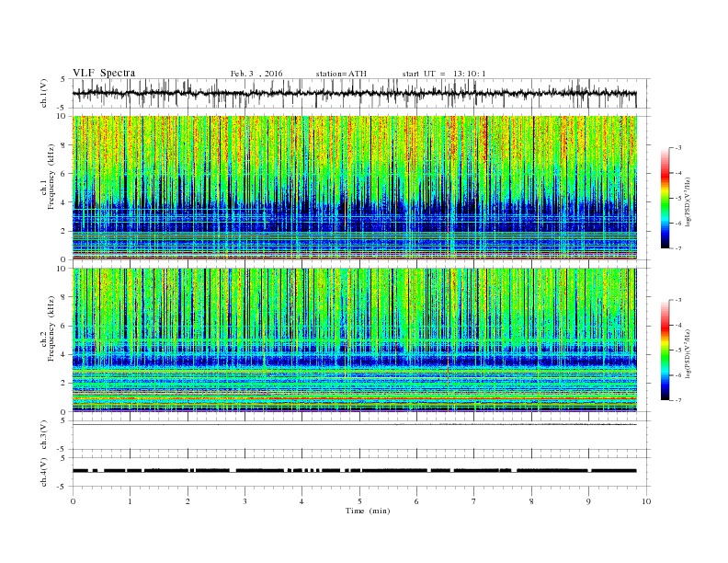Click time axis tick label '9'
The height and width of the screenshot is (563, 728).
[x=588, y=501]
